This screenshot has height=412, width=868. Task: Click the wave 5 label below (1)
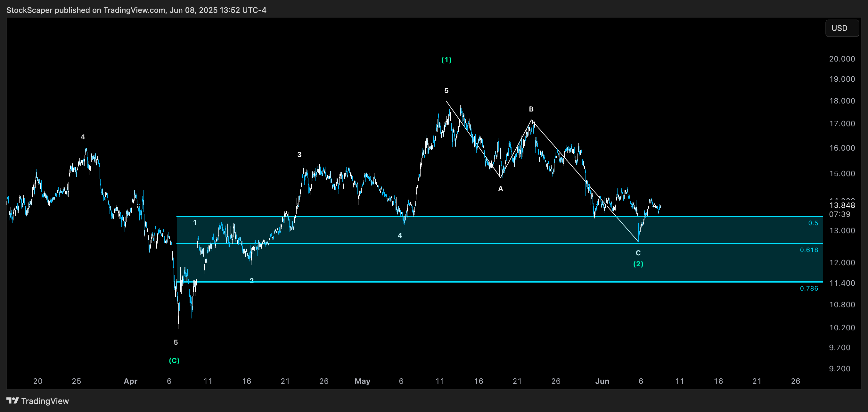(x=446, y=91)
